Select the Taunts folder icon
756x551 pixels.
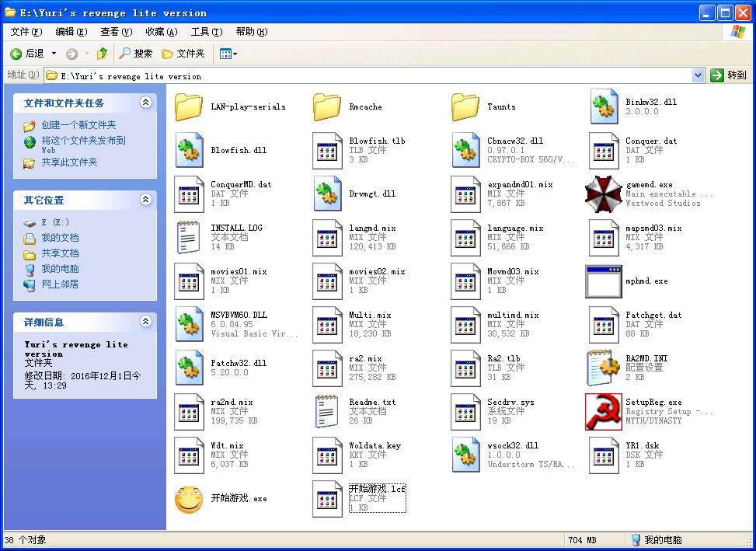(x=465, y=107)
